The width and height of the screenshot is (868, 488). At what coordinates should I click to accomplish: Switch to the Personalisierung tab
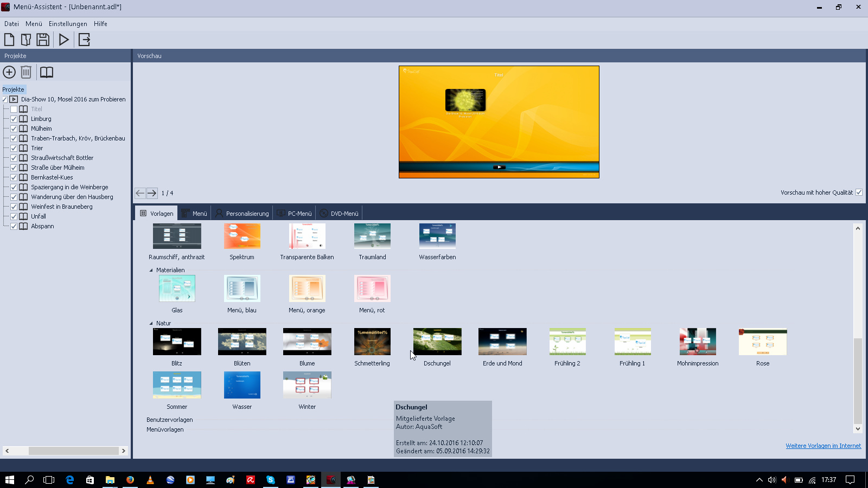242,214
